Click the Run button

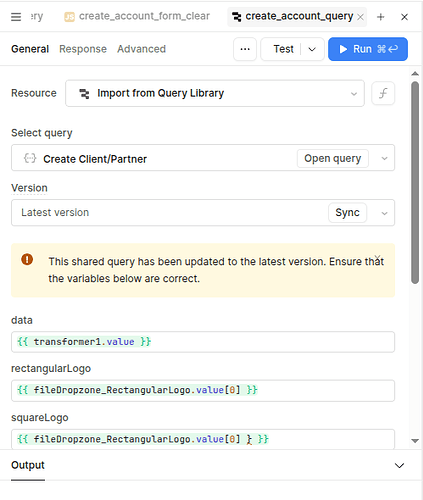pos(368,49)
